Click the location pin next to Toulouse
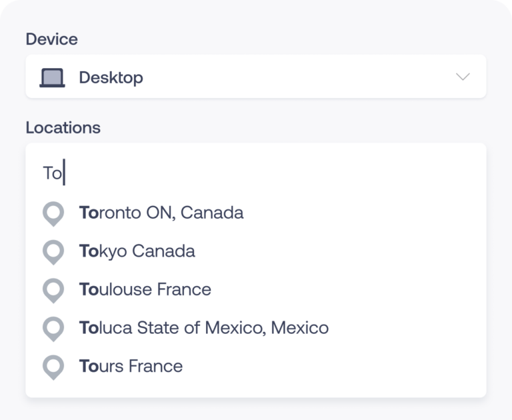This screenshot has width=512, height=420. point(53,291)
